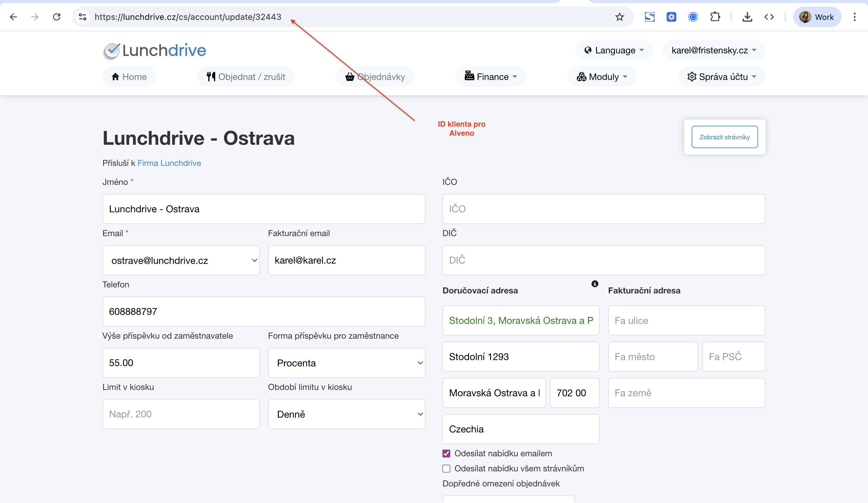Click into the IČO input field
Image resolution: width=868 pixels, height=503 pixels.
(603, 209)
